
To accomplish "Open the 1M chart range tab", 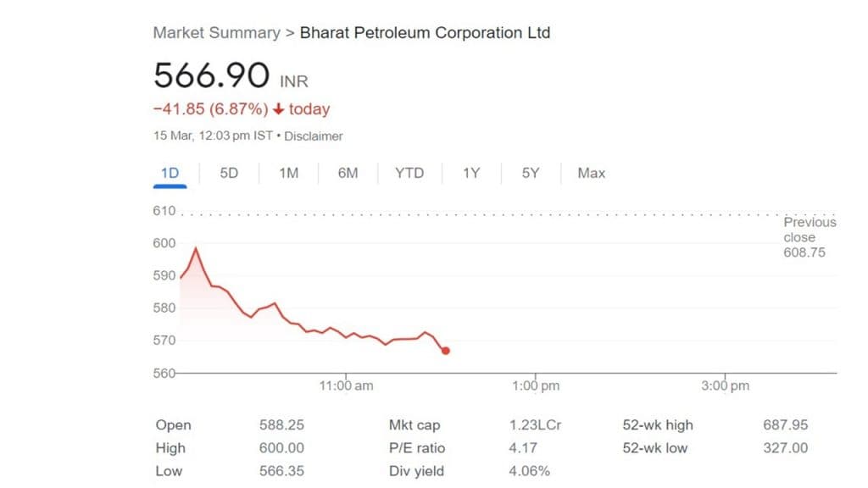I will coord(288,174).
